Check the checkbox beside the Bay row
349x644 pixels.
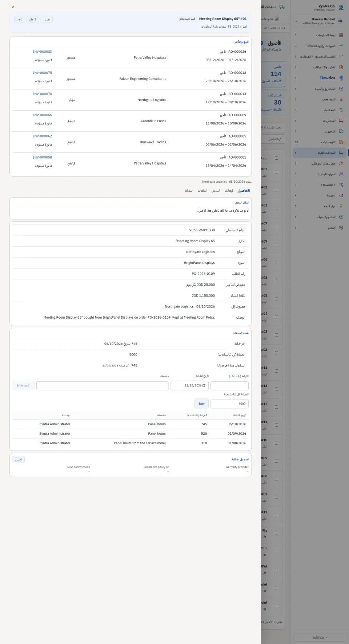(x=276, y=533)
